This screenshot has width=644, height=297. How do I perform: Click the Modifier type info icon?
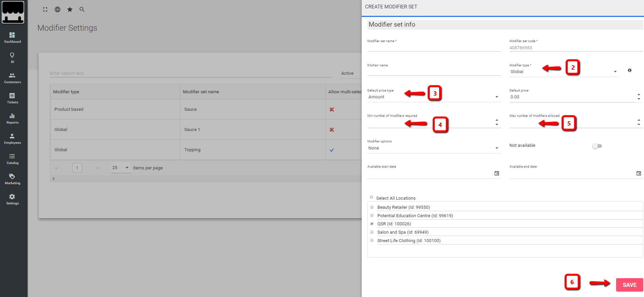(630, 70)
